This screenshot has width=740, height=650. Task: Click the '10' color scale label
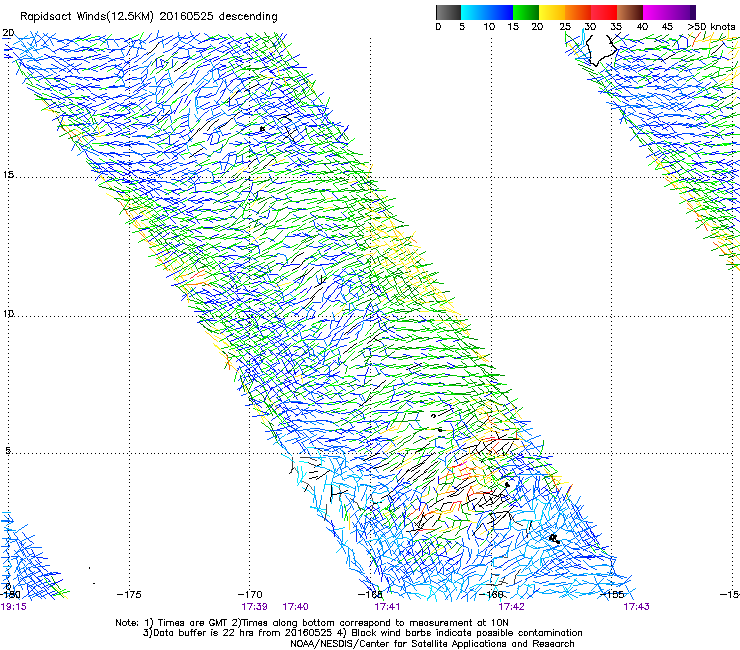[x=489, y=27]
